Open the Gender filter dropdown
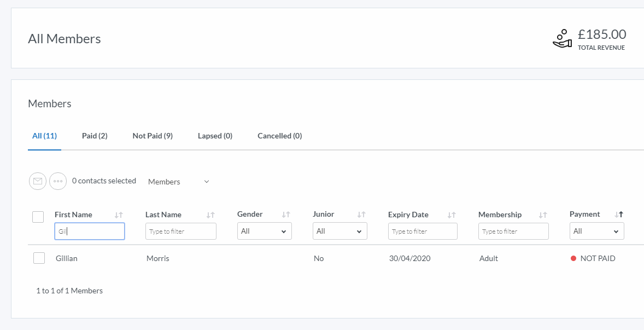The height and width of the screenshot is (330, 644). pyautogui.click(x=264, y=231)
